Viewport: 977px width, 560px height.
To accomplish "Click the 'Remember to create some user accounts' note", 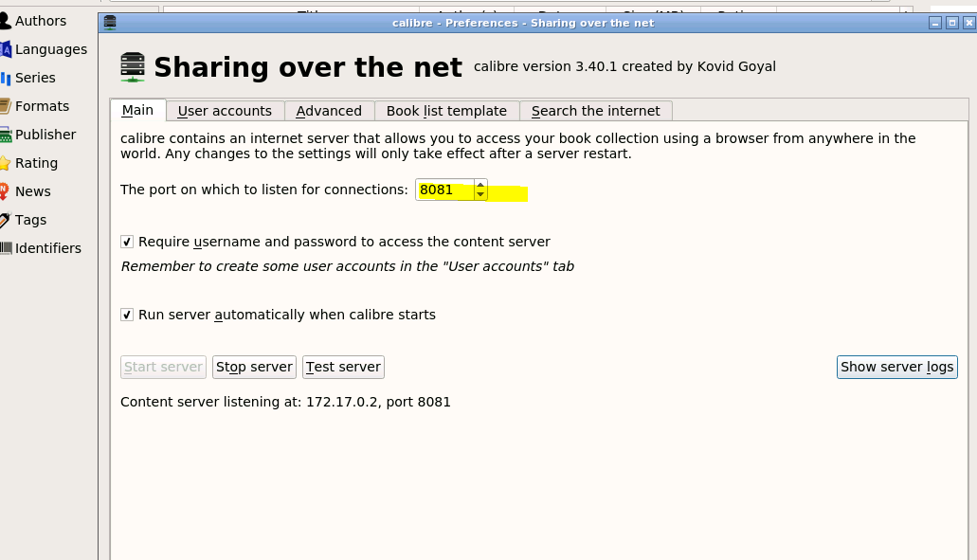I will (x=347, y=266).
